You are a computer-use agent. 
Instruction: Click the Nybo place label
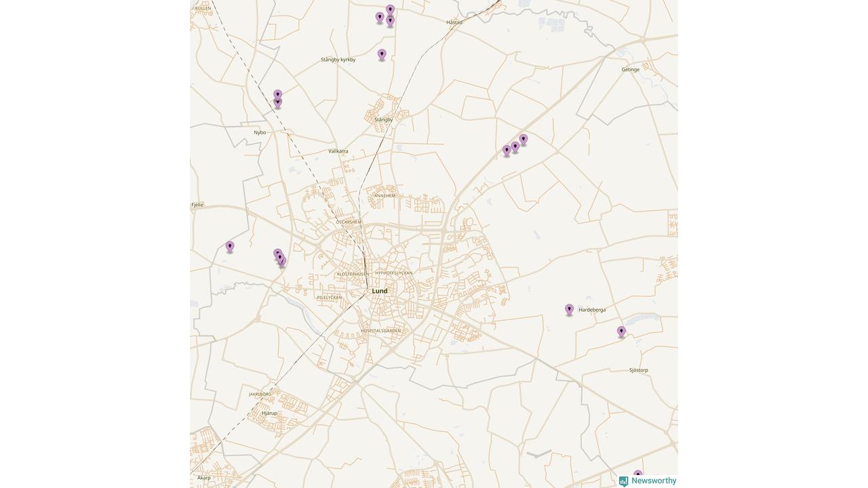(260, 132)
